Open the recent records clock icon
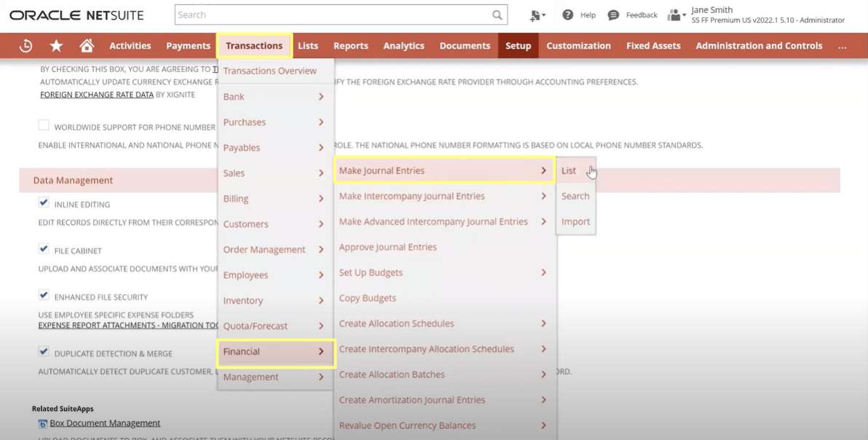 (25, 45)
